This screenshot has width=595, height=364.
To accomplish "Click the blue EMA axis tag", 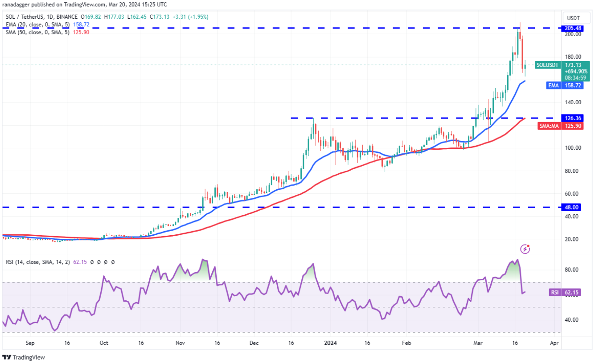I will click(x=553, y=85).
